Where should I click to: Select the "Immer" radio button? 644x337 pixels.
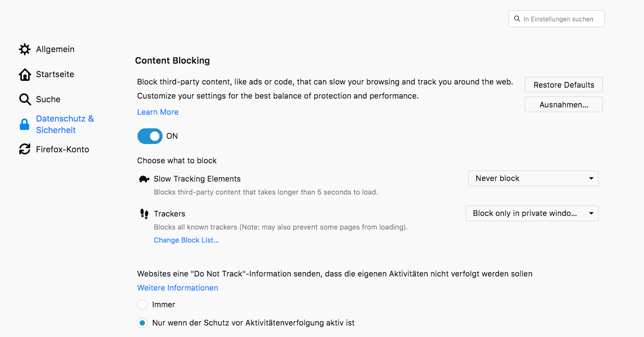tap(142, 305)
